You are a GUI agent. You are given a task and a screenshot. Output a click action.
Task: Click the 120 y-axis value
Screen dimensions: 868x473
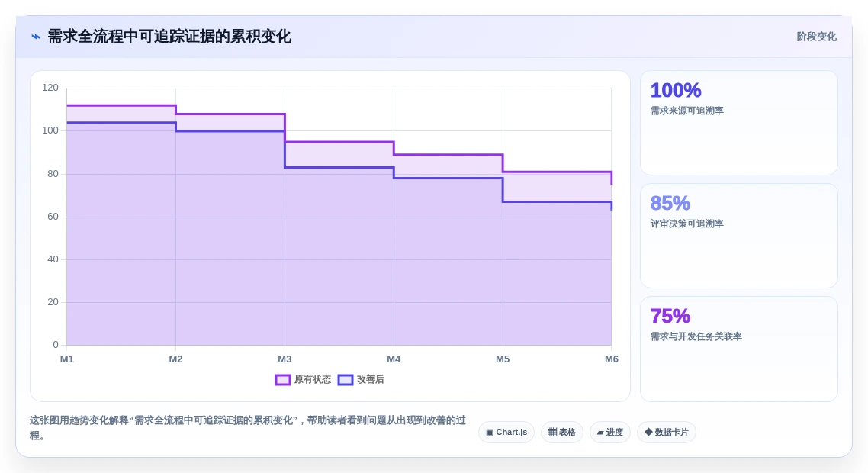click(50, 88)
